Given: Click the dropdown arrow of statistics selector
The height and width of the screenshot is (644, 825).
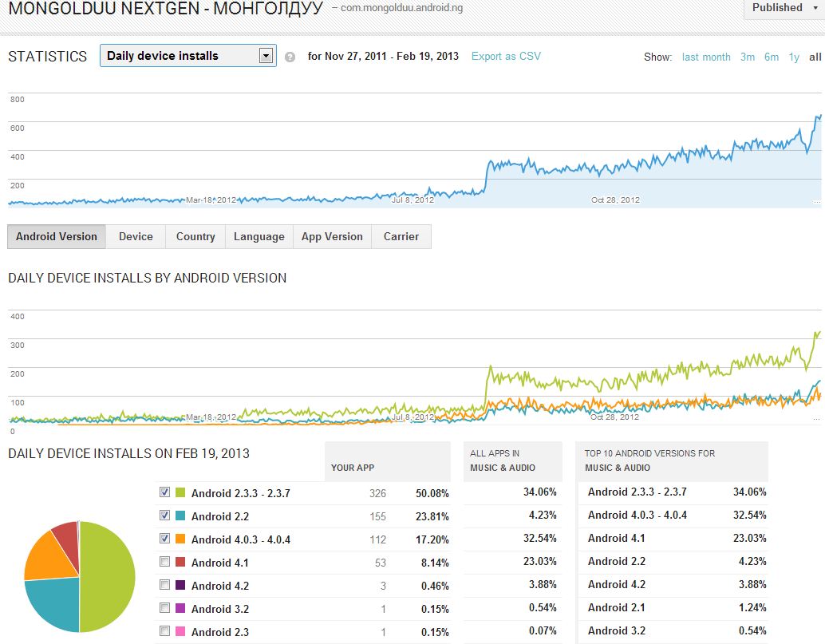Looking at the screenshot, I should tap(266, 56).
